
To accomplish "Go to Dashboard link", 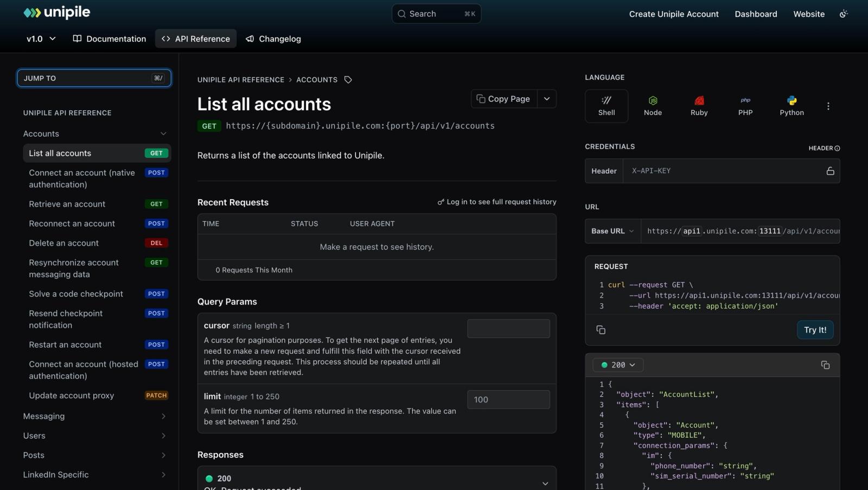I will (x=756, y=14).
